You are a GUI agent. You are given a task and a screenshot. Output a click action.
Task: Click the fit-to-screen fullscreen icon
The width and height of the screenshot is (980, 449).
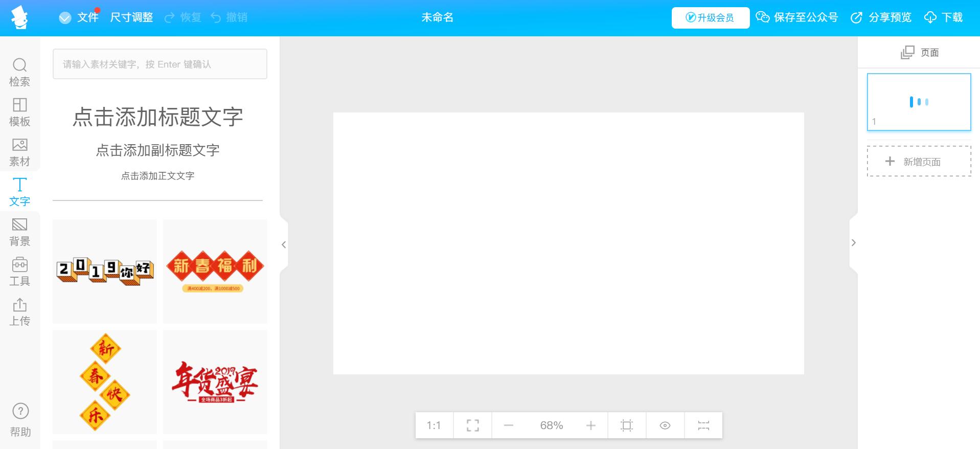pos(473,425)
